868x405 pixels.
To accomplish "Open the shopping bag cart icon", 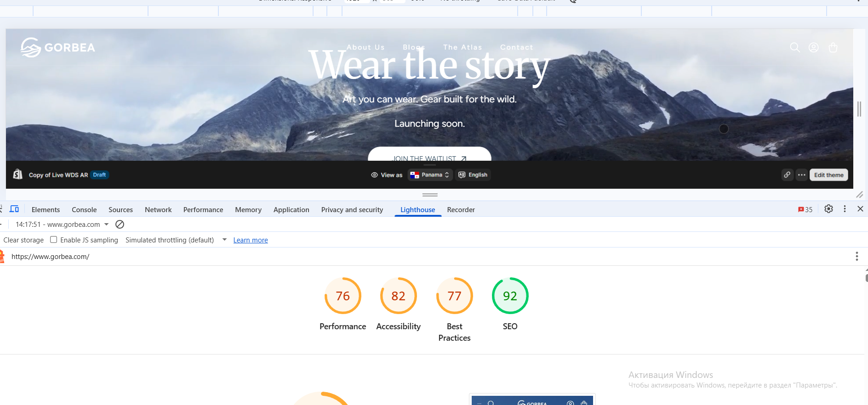I will (x=833, y=47).
